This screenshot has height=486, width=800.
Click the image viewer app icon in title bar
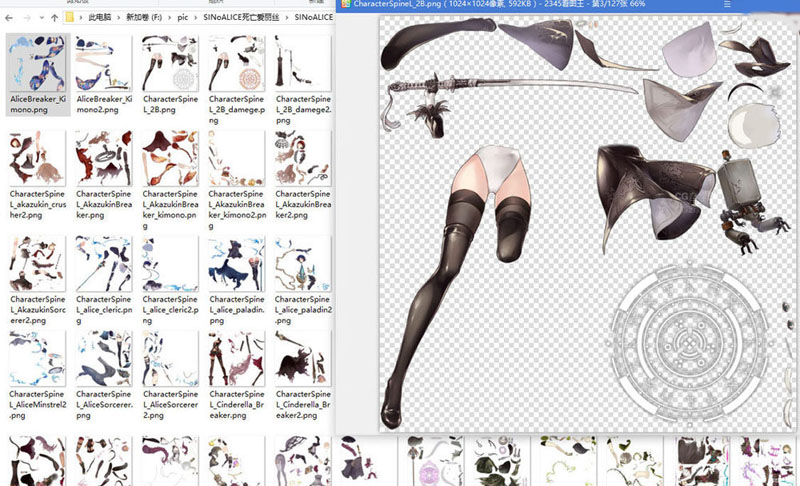[345, 4]
